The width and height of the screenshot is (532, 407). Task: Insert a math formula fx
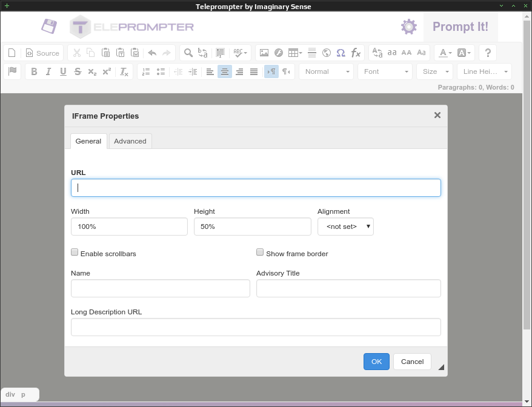pyautogui.click(x=356, y=53)
